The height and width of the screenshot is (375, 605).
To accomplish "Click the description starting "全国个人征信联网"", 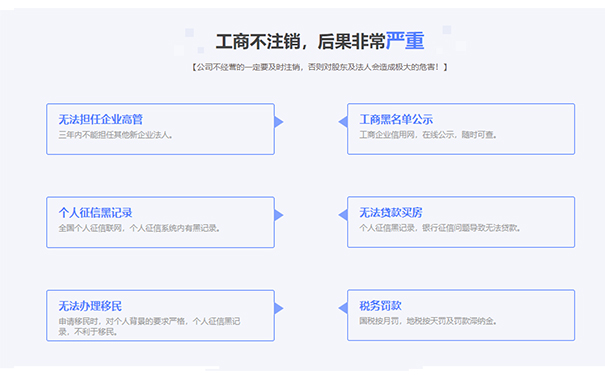I will click(139, 228).
